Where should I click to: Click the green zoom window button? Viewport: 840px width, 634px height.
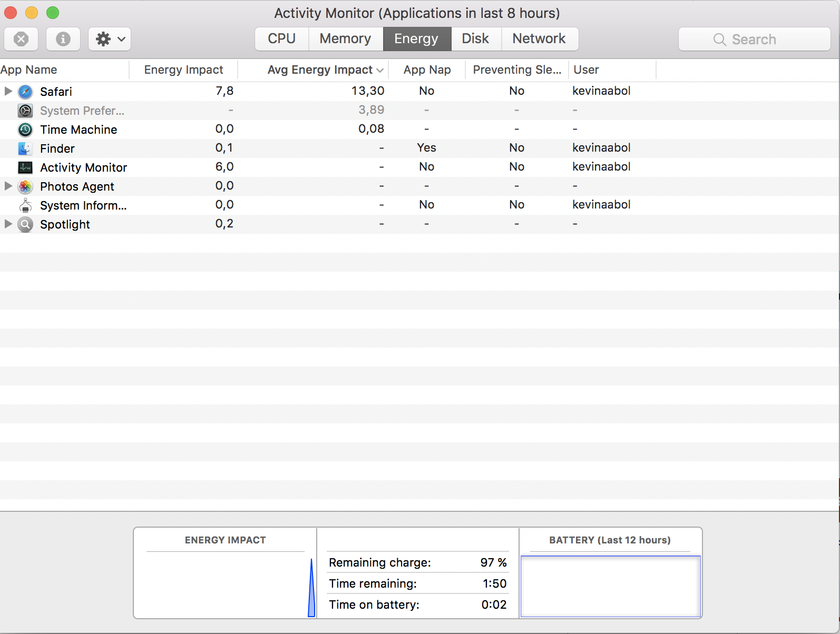pos(53,12)
